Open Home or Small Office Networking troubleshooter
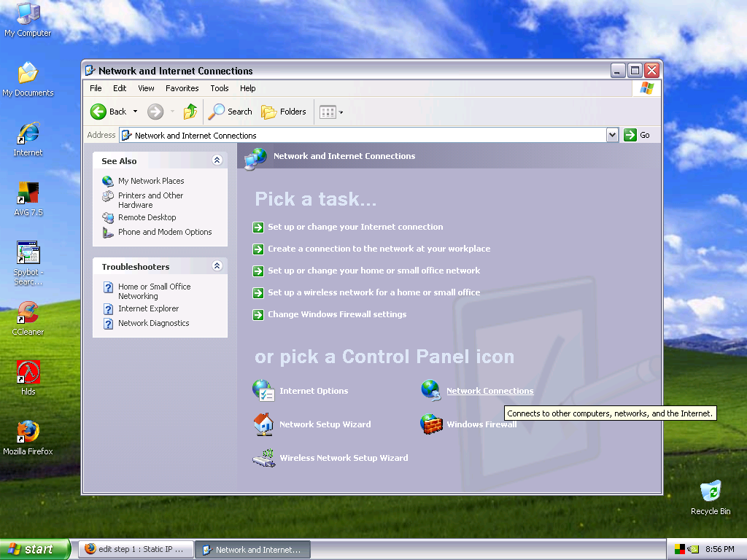 point(155,291)
